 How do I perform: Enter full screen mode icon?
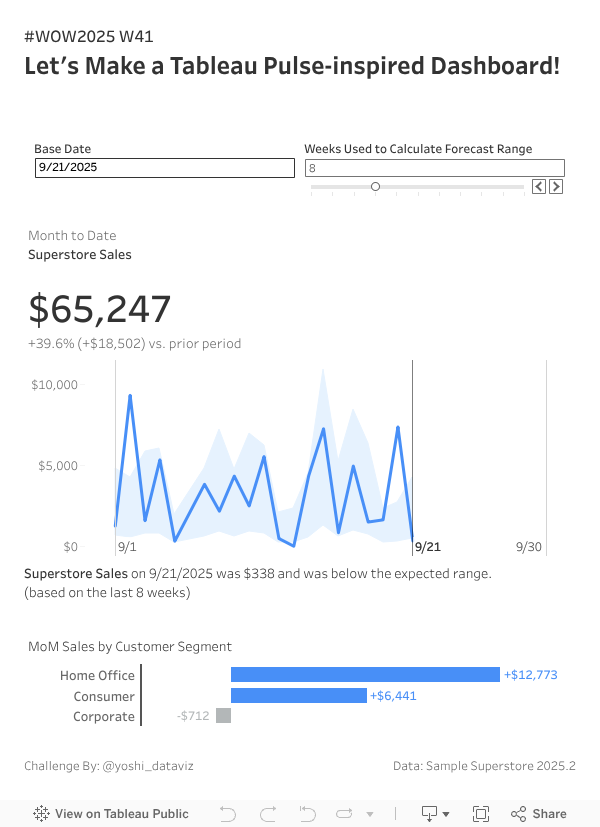point(481,814)
